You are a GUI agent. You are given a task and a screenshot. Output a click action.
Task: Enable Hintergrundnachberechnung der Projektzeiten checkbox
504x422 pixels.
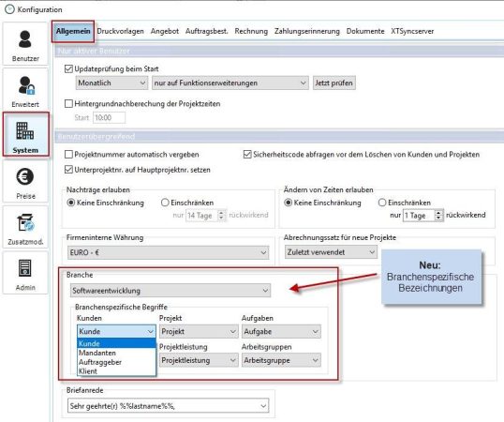click(68, 103)
